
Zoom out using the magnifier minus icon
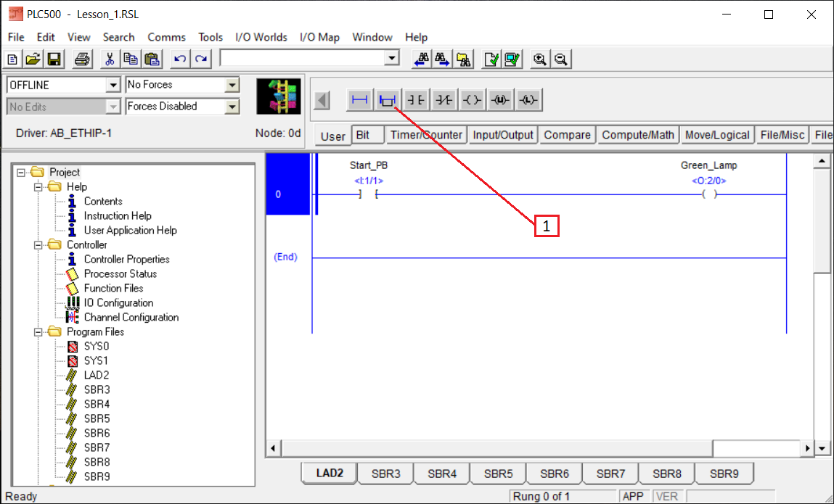tap(560, 59)
